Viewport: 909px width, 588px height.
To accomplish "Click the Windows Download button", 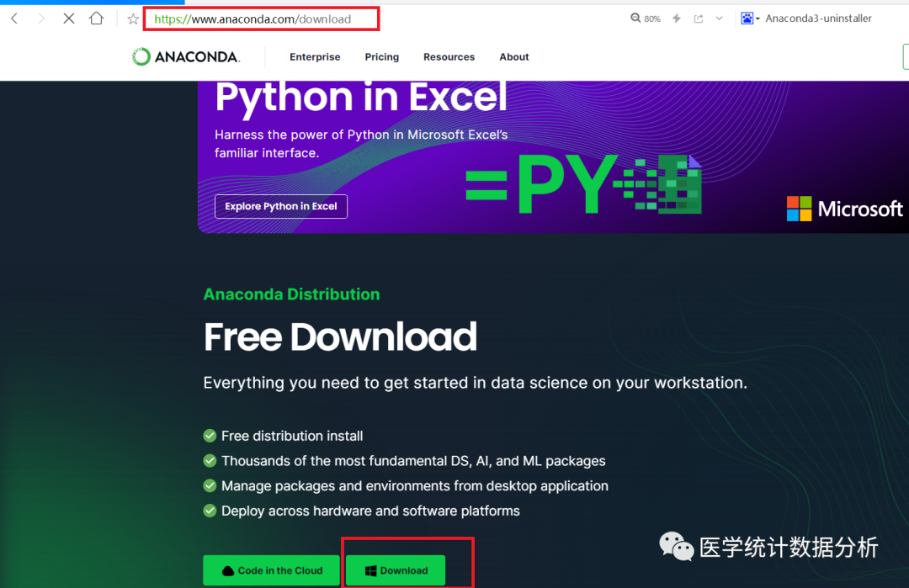I will click(x=396, y=570).
